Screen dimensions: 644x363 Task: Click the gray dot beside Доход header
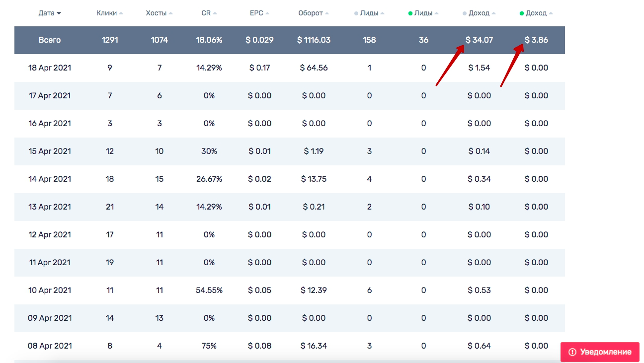click(x=464, y=13)
